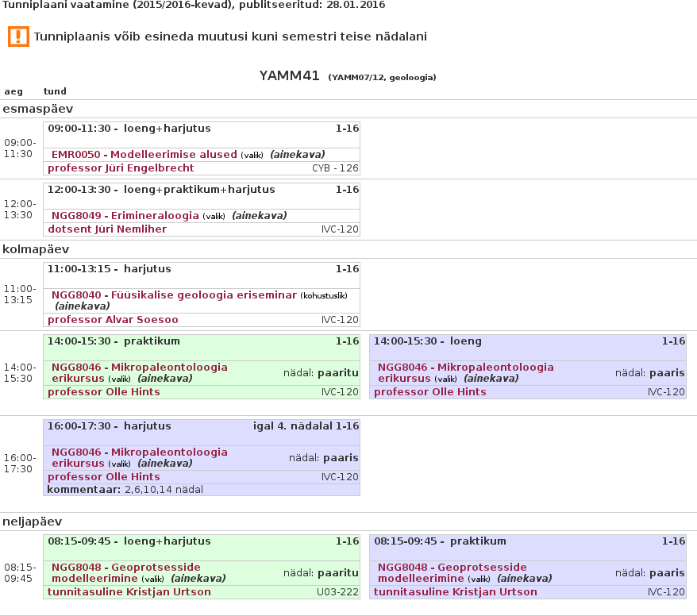Click professor Alvar Soesoo's name
The image size is (697, 616).
tap(113, 320)
